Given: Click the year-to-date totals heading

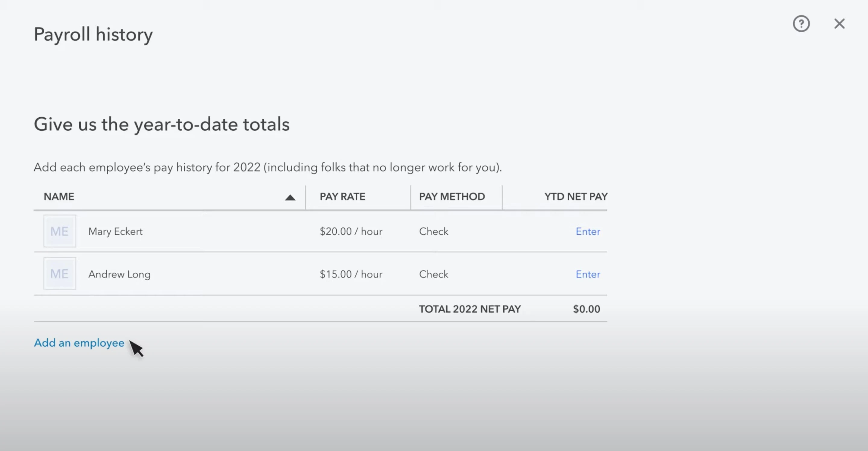Looking at the screenshot, I should pos(162,125).
